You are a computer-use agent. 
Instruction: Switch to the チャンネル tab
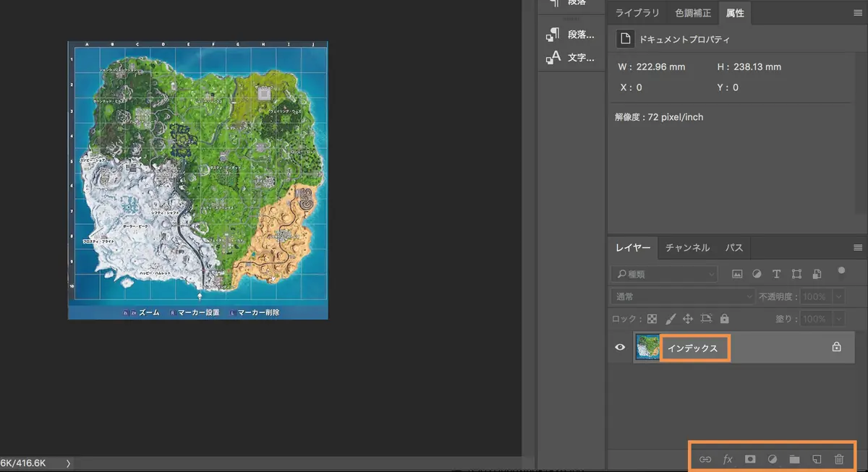[687, 248]
